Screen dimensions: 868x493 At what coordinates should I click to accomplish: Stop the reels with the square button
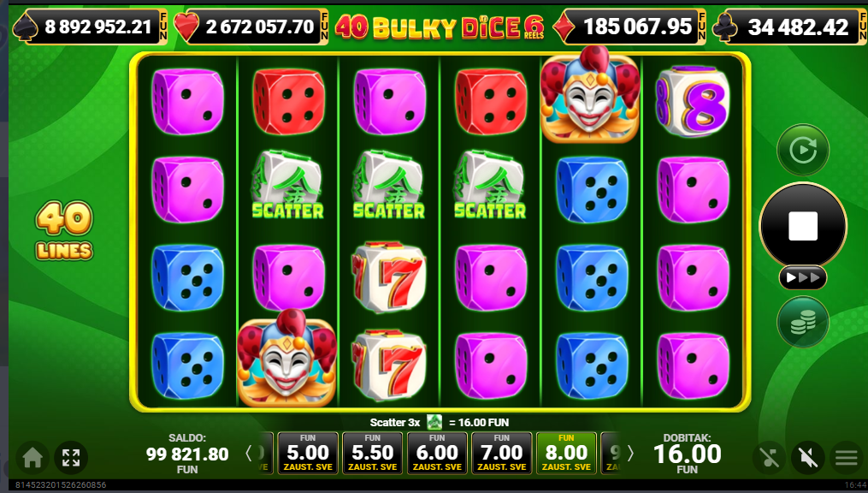(803, 225)
